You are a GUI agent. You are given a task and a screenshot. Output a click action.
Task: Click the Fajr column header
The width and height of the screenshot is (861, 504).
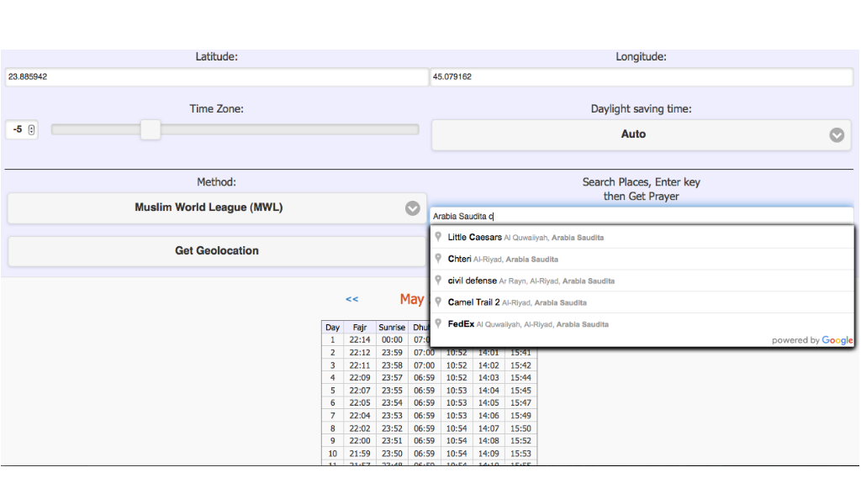point(360,328)
